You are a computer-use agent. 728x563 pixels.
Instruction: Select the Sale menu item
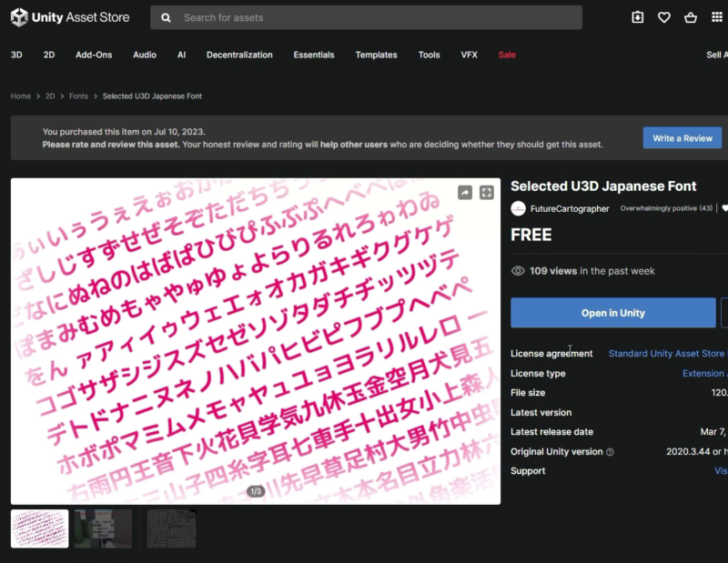[x=507, y=55]
